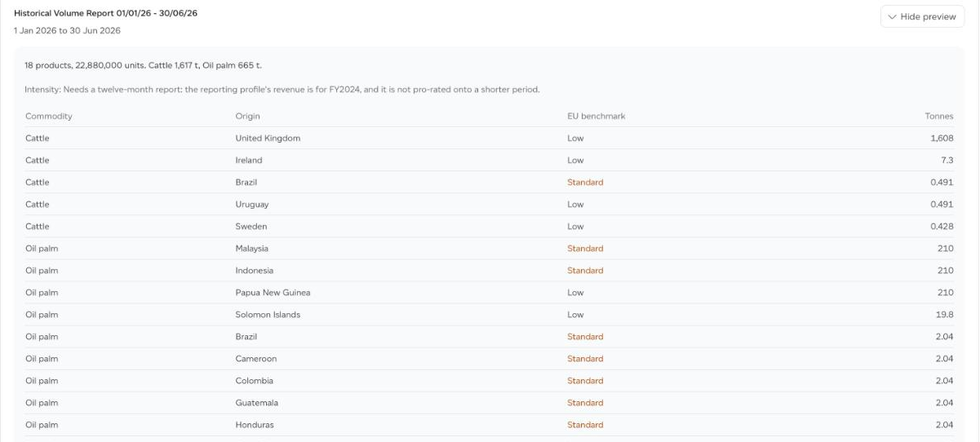Select the Solomon Islands origin cell
The height and width of the screenshot is (442, 980).
point(268,315)
